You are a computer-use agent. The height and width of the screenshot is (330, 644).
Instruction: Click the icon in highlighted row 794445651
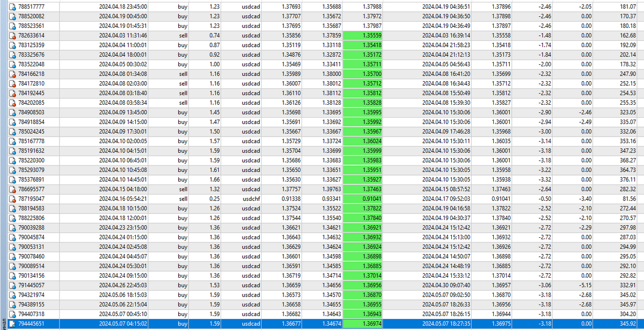pos(12,324)
